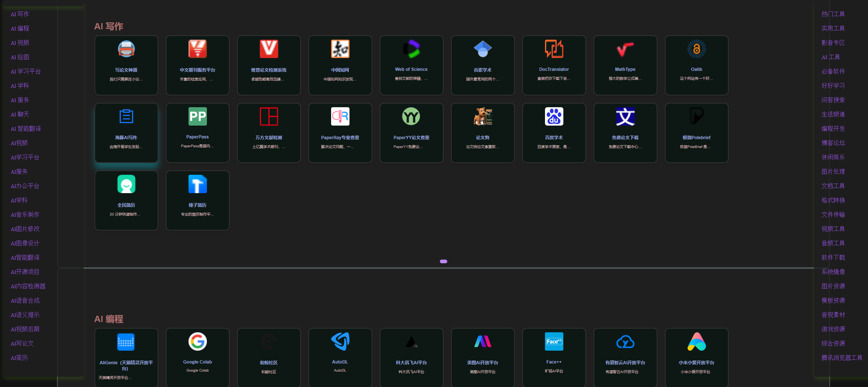Click the Google Colab card title
This screenshot has height=387, width=868.
[x=197, y=362]
